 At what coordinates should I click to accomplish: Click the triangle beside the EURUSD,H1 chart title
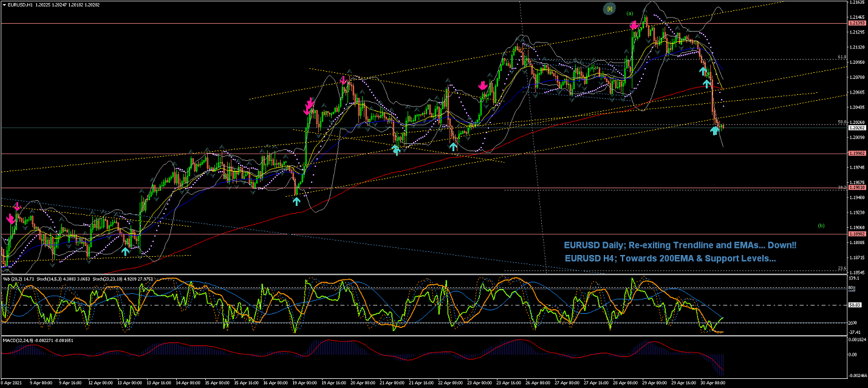4,4
